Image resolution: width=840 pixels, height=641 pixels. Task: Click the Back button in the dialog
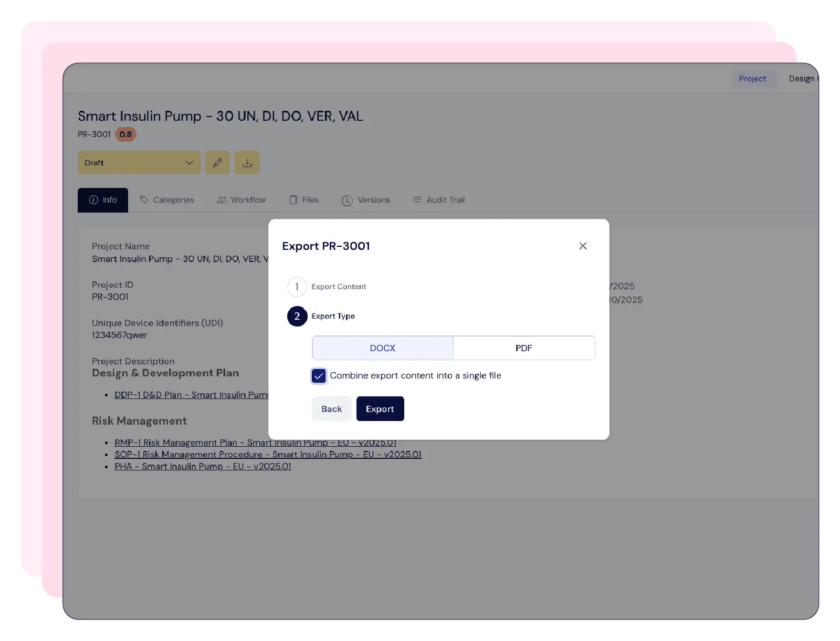tap(331, 408)
